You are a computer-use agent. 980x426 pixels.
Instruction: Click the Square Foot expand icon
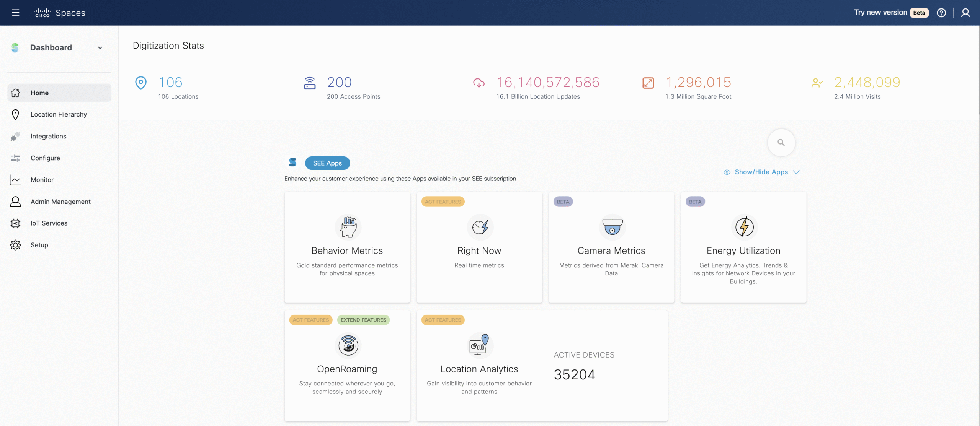point(648,83)
